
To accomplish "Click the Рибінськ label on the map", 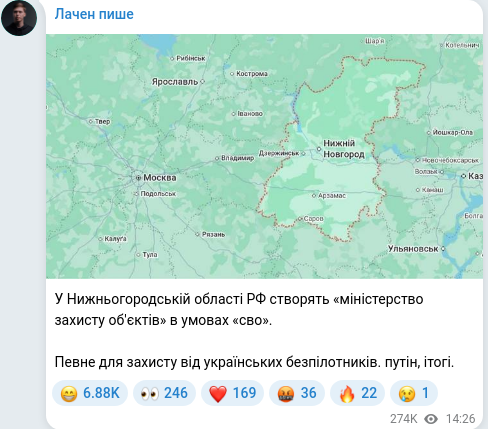I will pos(191,58).
